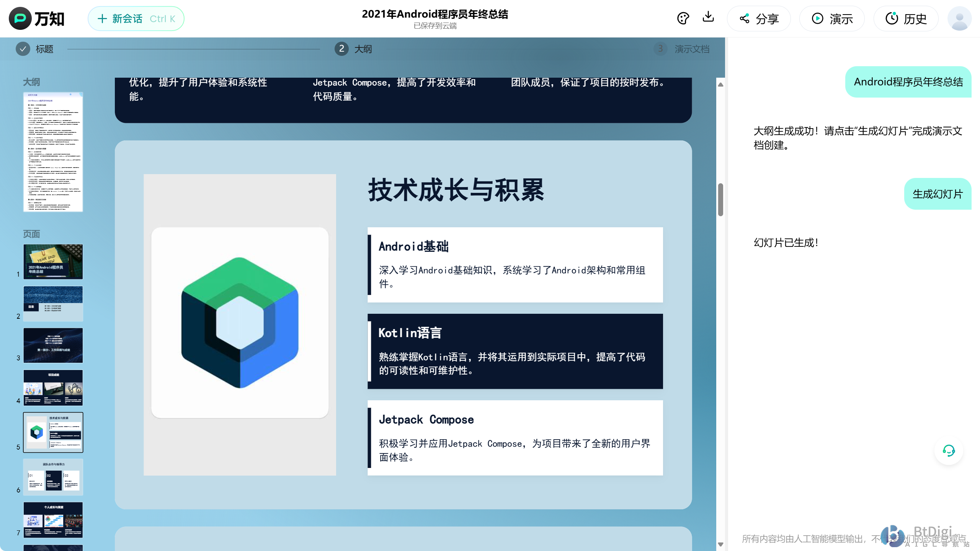
Task: Open the 分享 share button
Action: pos(759,18)
